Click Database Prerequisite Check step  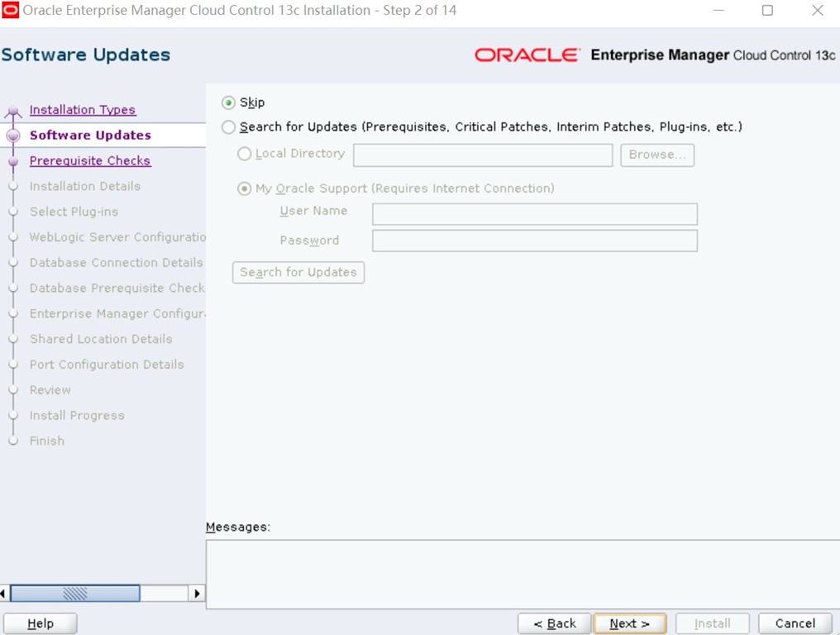tap(117, 288)
